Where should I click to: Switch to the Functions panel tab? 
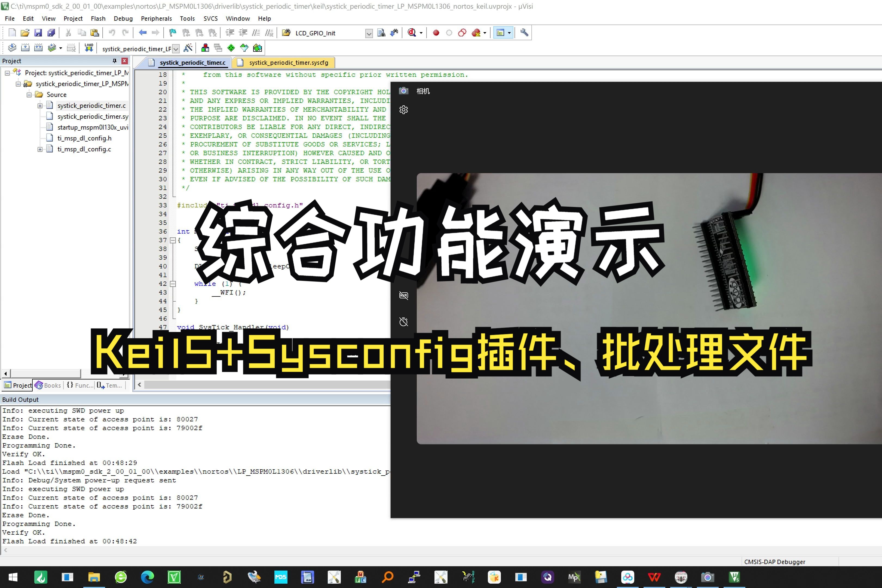pyautogui.click(x=80, y=385)
